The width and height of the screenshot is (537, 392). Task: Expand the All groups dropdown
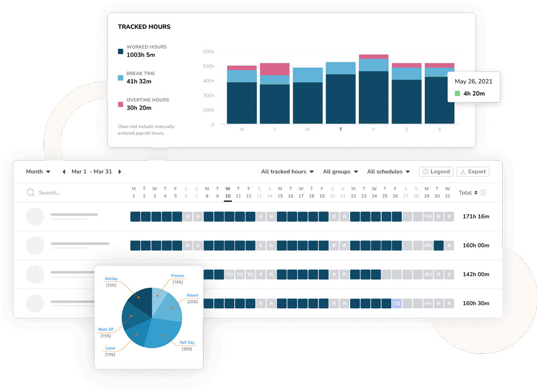(340, 172)
